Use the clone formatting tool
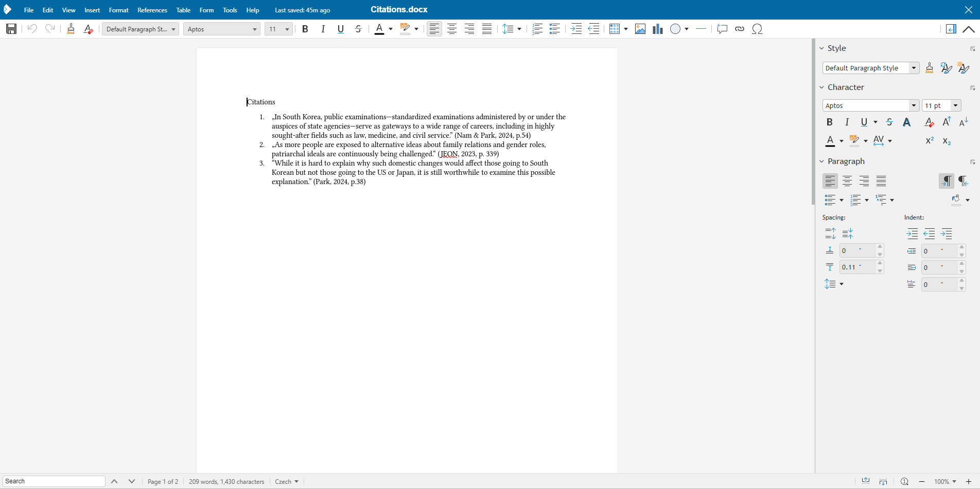The image size is (980, 489). tap(71, 29)
